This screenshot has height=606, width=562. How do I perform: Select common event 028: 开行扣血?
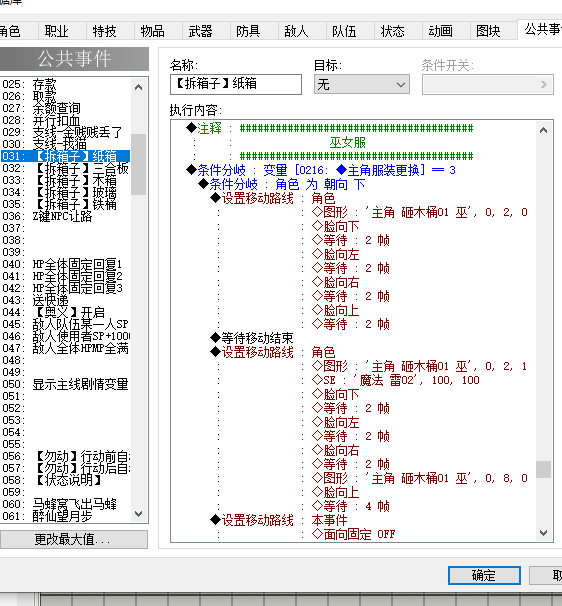click(65, 120)
